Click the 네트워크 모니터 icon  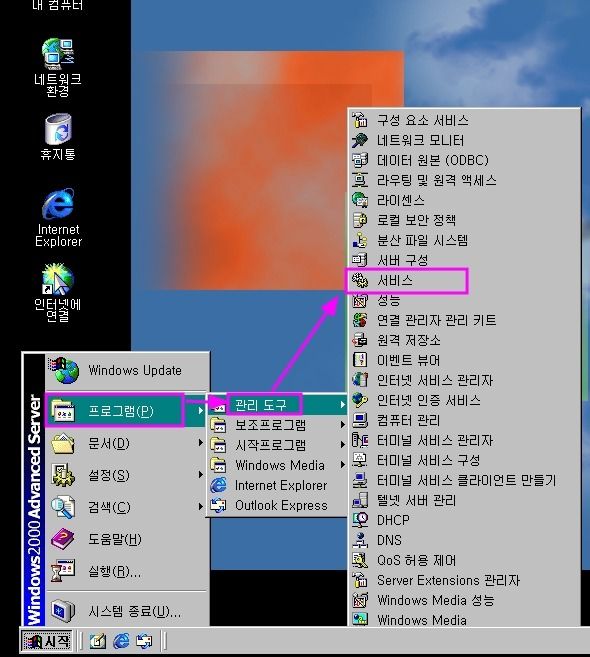[360, 140]
